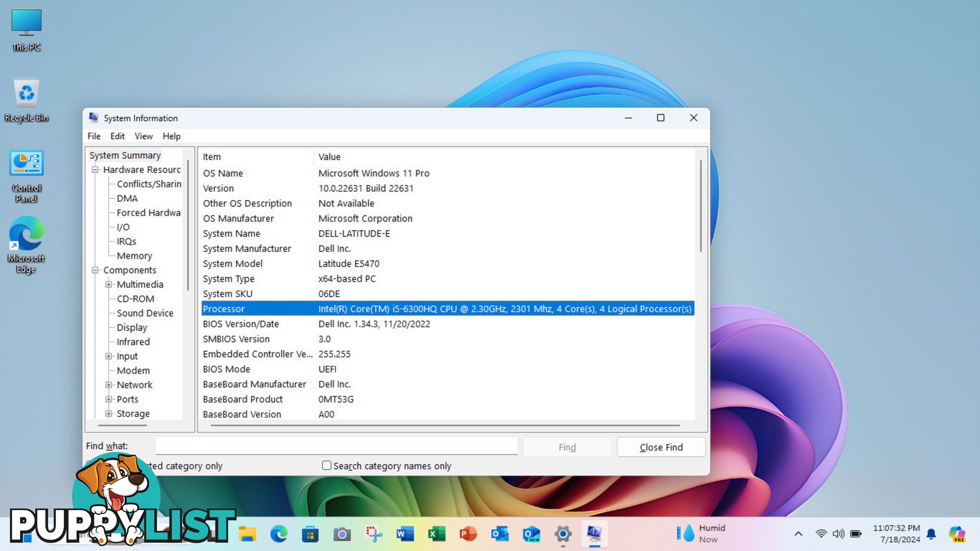Select Conflicts/Sharing tree item

[149, 184]
